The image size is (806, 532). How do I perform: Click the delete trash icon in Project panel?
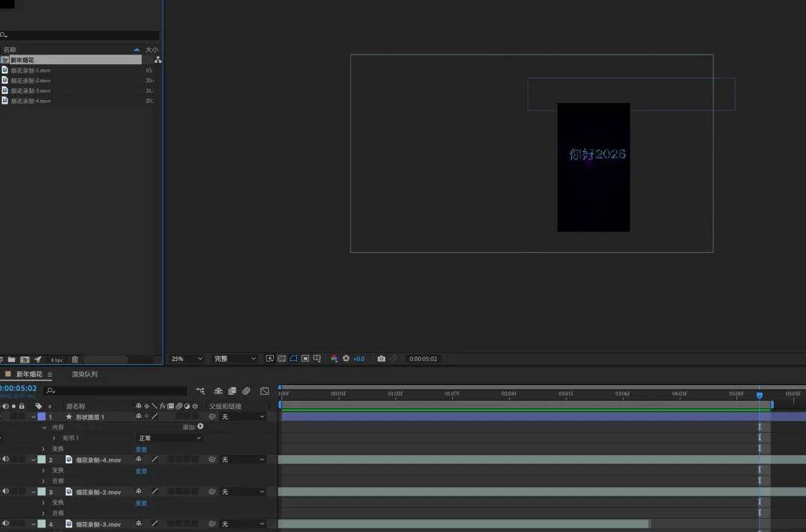click(75, 360)
